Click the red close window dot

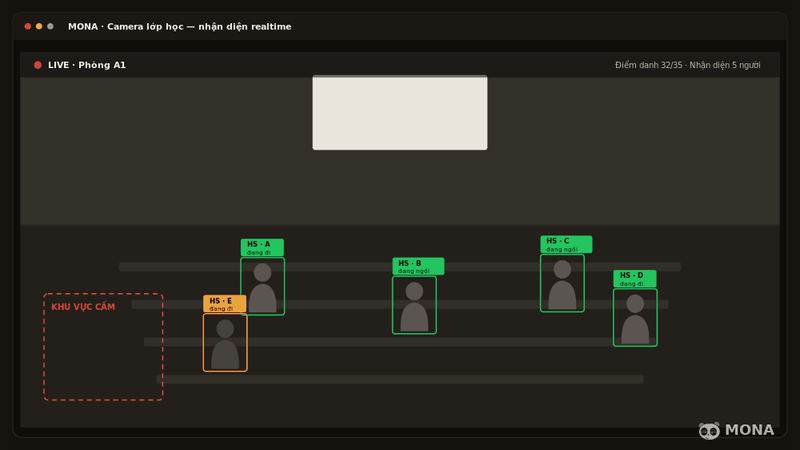click(x=28, y=26)
